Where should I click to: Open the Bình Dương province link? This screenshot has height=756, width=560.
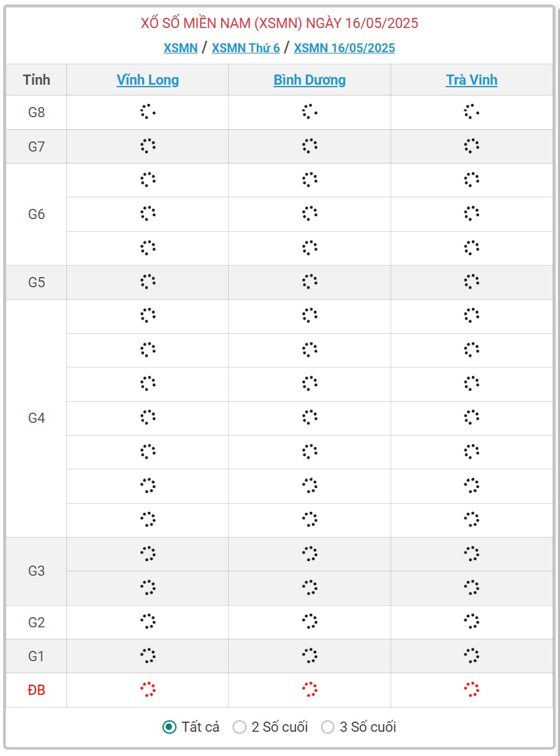pyautogui.click(x=310, y=80)
